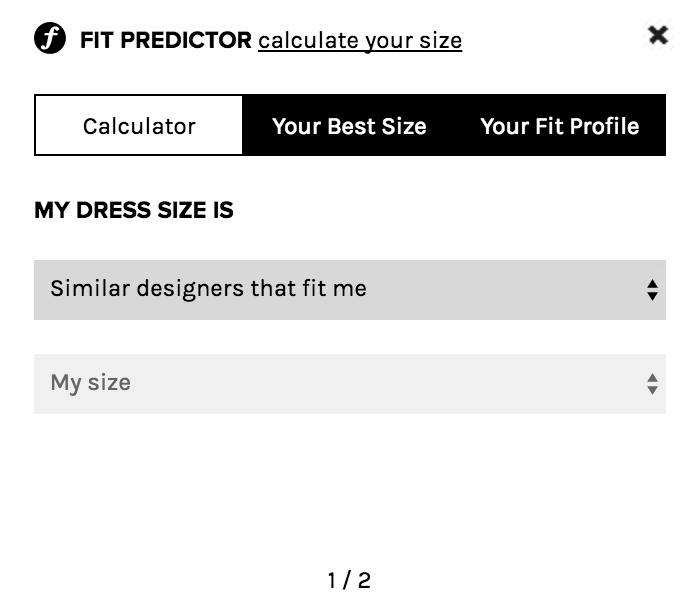Click the arrows icon on My size selector
The height and width of the screenshot is (602, 692).
tap(652, 384)
